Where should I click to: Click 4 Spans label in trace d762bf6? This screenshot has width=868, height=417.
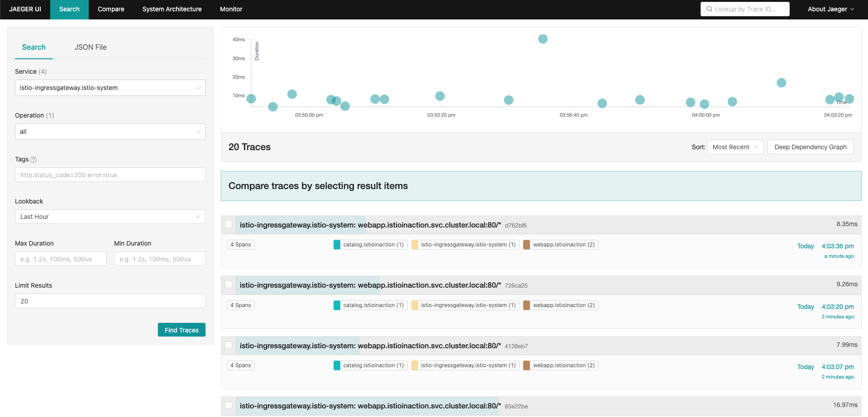[x=241, y=245]
